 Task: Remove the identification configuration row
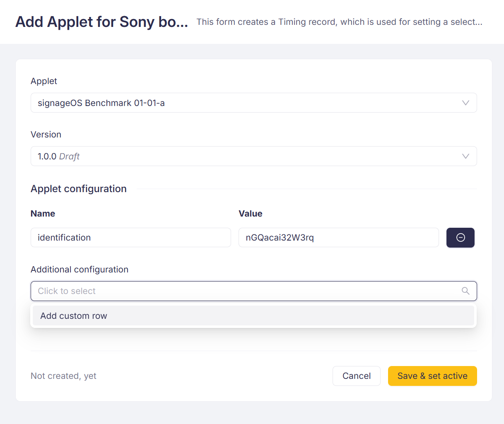(x=460, y=238)
